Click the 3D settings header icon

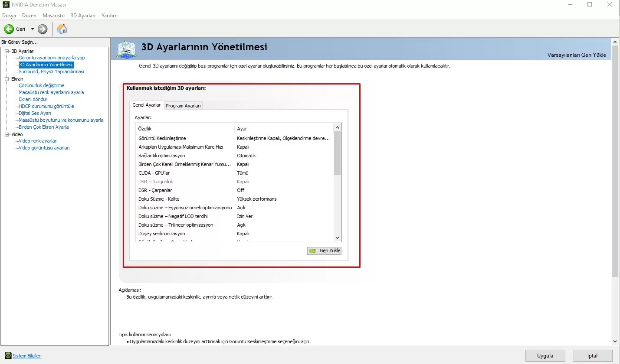(x=127, y=50)
